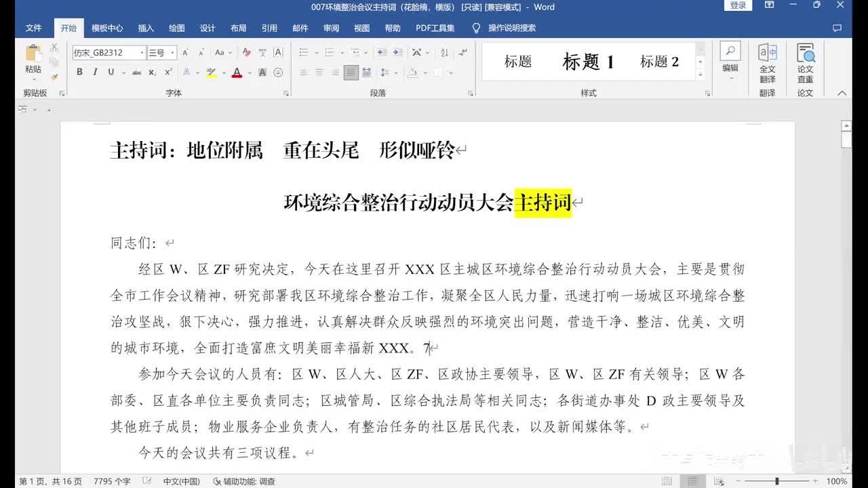The height and width of the screenshot is (488, 868).
Task: Click the Align Left icon
Action: point(304,73)
